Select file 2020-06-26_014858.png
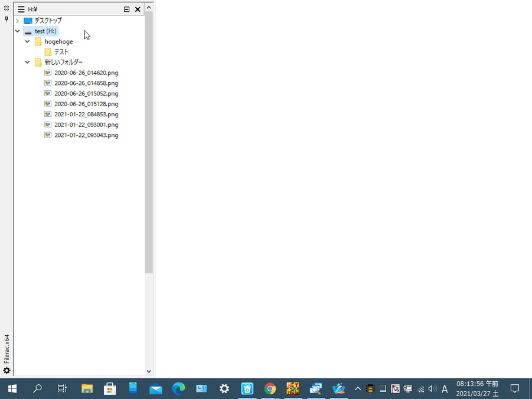 point(86,83)
